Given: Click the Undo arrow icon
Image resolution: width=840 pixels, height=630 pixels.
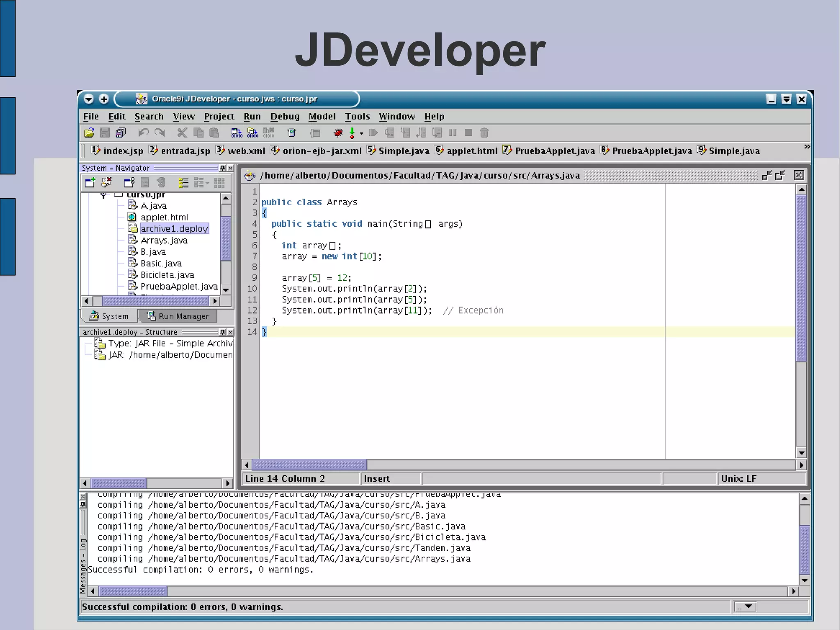Looking at the screenshot, I should [x=143, y=133].
